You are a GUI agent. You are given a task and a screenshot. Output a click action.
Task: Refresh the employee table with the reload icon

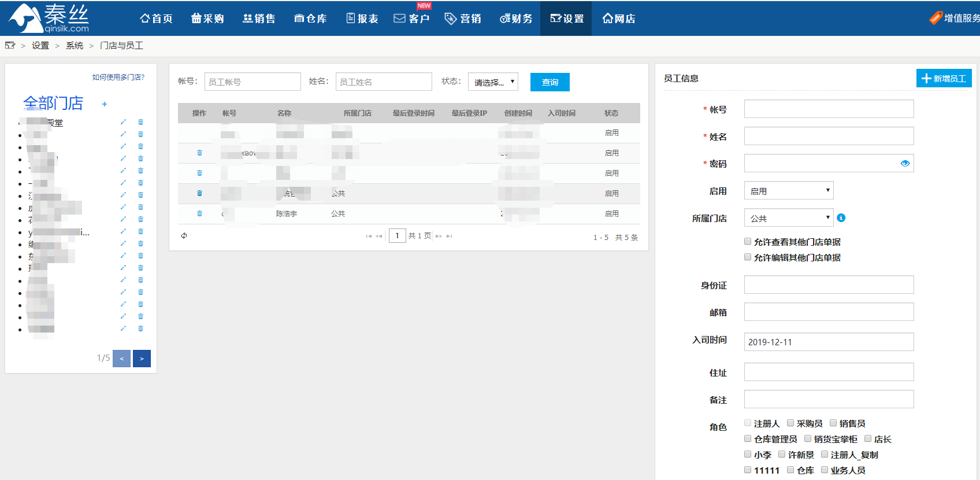pos(184,235)
